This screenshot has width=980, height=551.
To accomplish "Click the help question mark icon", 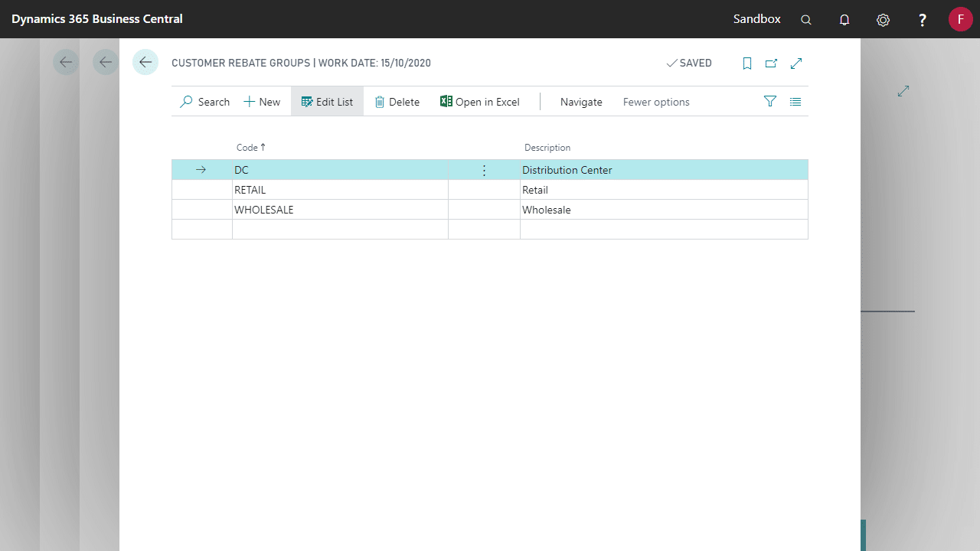I will [923, 20].
